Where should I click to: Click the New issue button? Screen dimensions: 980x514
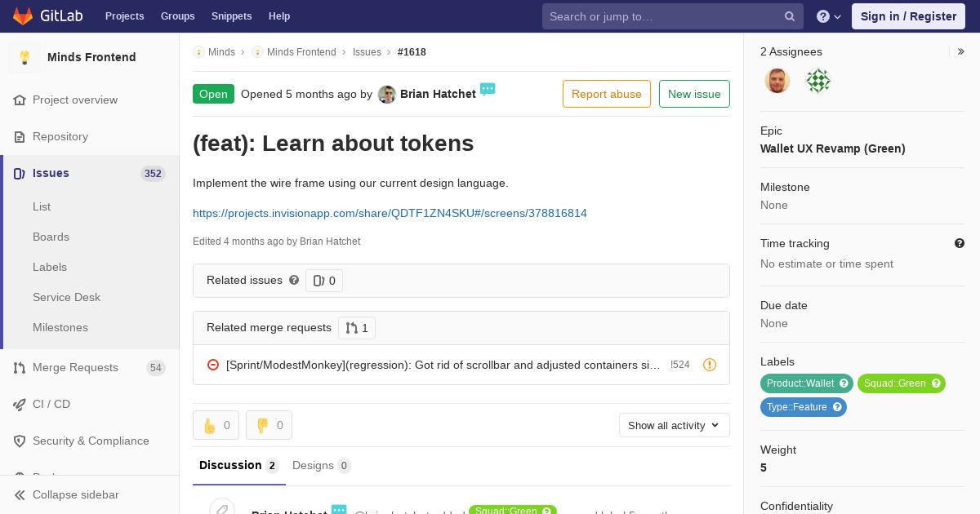point(694,94)
